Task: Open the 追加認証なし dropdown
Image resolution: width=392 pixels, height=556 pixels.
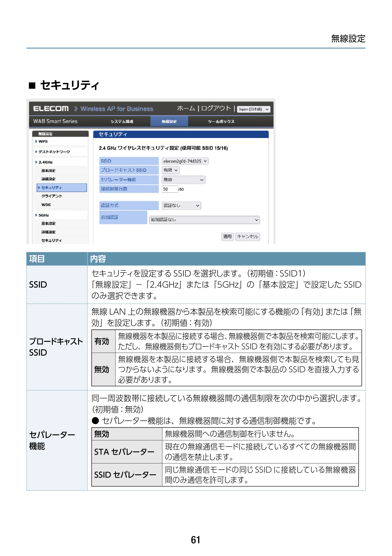Action: tap(204, 220)
